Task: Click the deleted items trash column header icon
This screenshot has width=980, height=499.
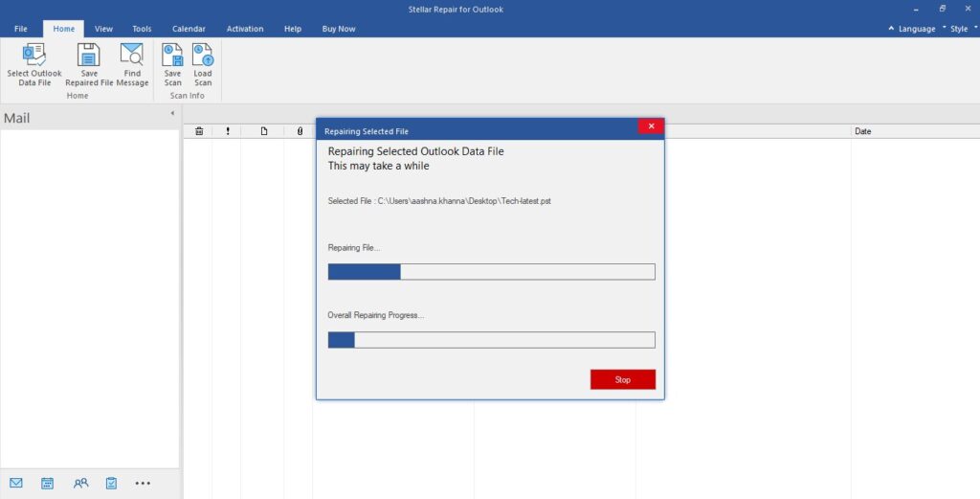Action: point(199,131)
